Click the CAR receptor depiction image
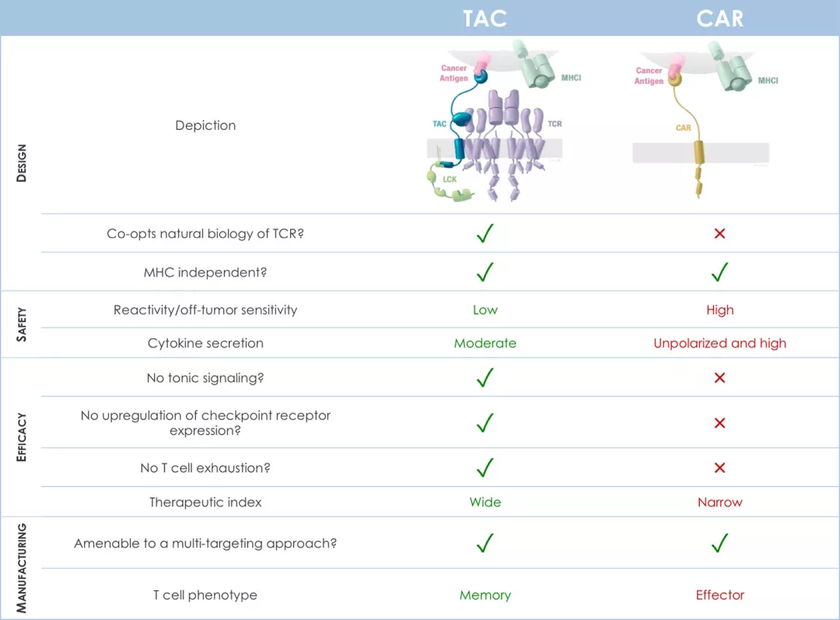 coord(700,121)
